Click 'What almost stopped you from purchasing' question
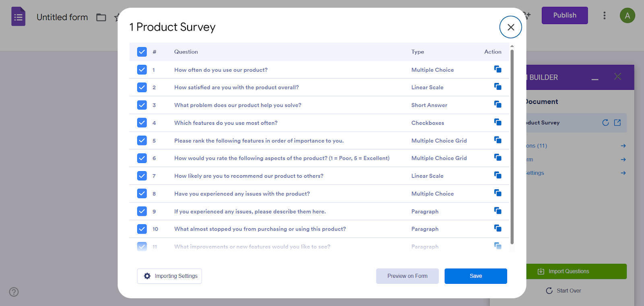Viewport: 644px width, 306px height. pyautogui.click(x=260, y=229)
